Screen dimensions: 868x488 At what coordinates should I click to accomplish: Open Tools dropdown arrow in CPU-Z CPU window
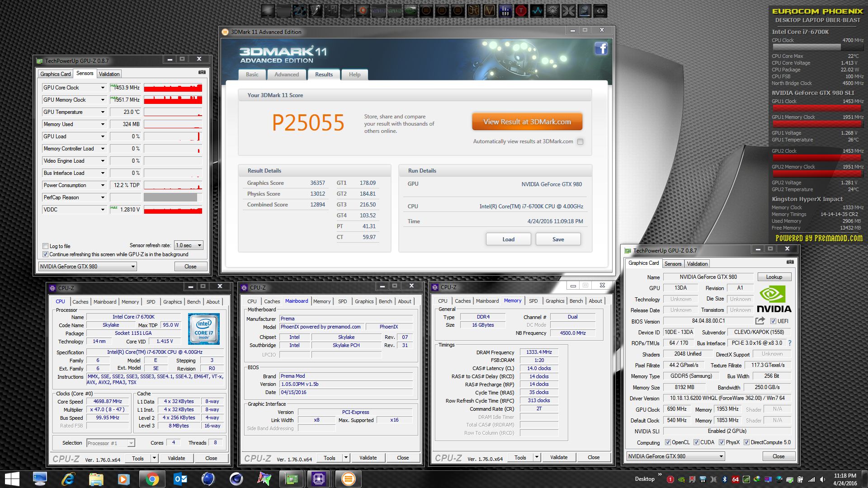[x=154, y=458]
